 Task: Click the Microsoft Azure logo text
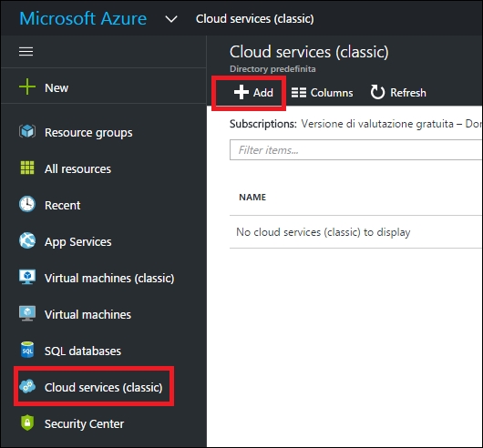point(83,18)
